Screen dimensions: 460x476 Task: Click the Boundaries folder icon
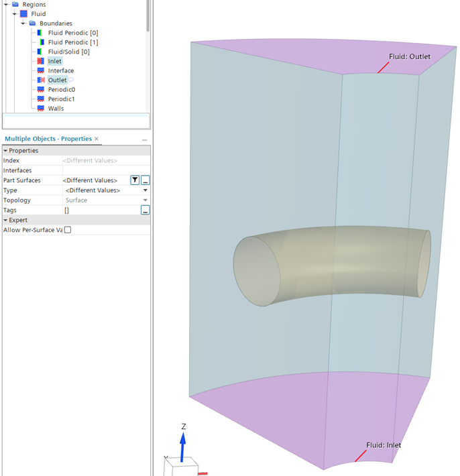pyautogui.click(x=33, y=23)
